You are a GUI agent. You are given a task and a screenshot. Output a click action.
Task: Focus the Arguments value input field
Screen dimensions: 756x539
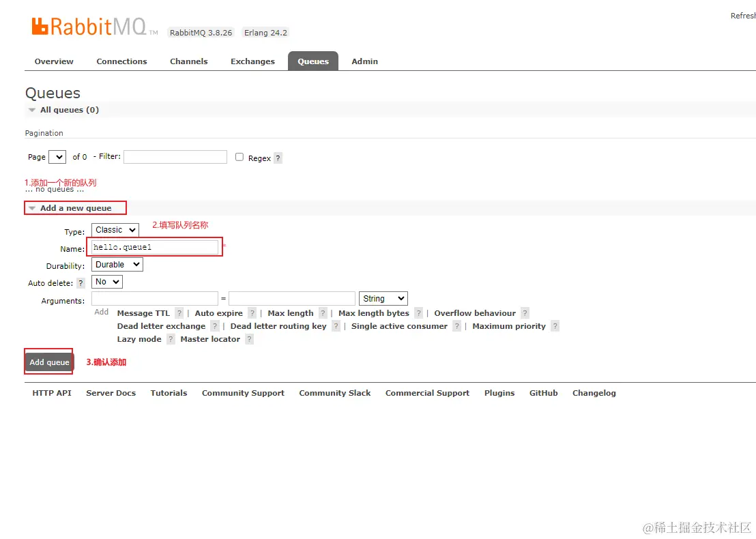tap(292, 298)
